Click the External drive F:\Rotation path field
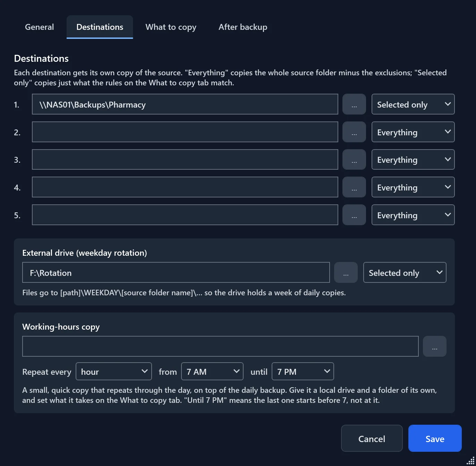476x466 pixels. 176,272
